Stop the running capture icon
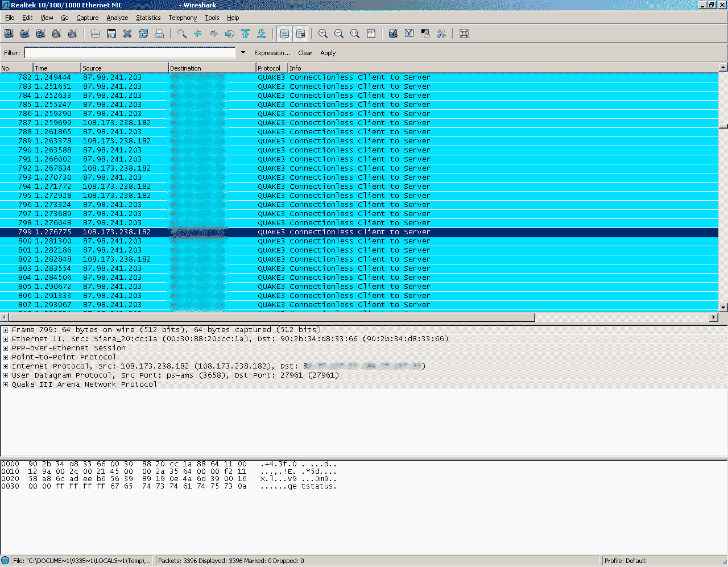728x567 pixels. coord(56,34)
